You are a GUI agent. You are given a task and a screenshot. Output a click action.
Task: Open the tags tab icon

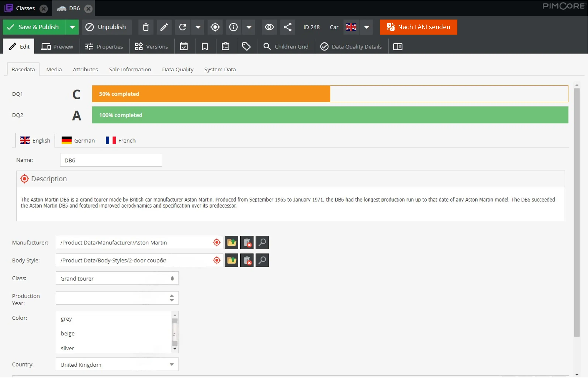(x=246, y=46)
